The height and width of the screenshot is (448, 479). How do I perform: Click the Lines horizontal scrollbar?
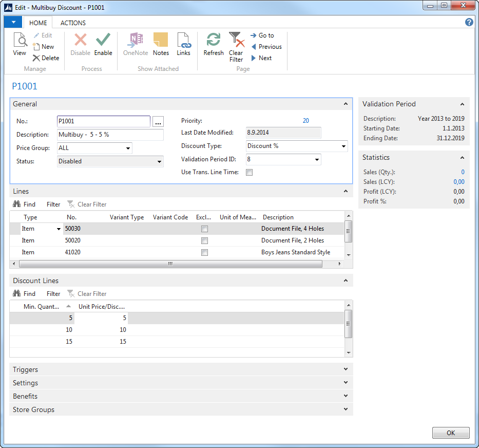pos(170,264)
